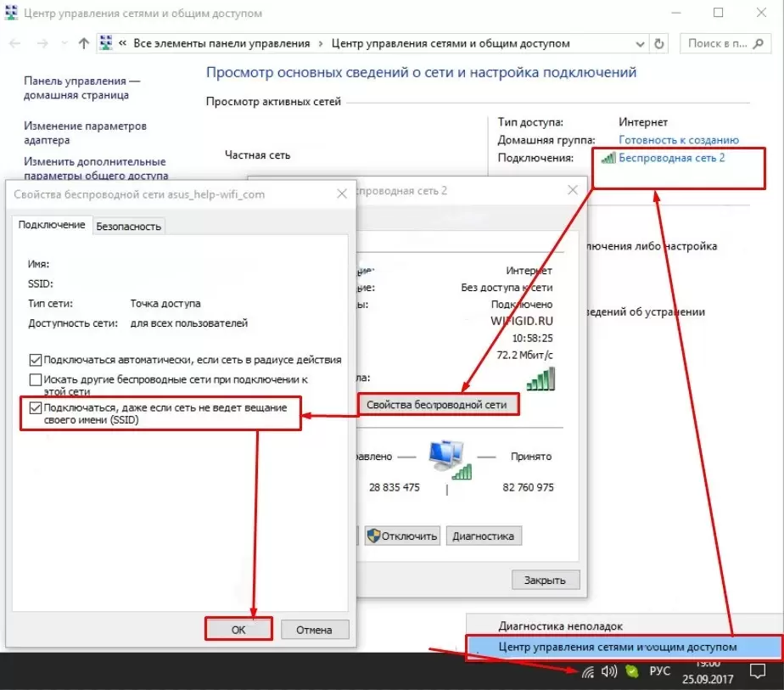Expand the breadcrumb chevron after 'Все элементы панели управления'
This screenshot has height=690, width=784.
coord(319,43)
